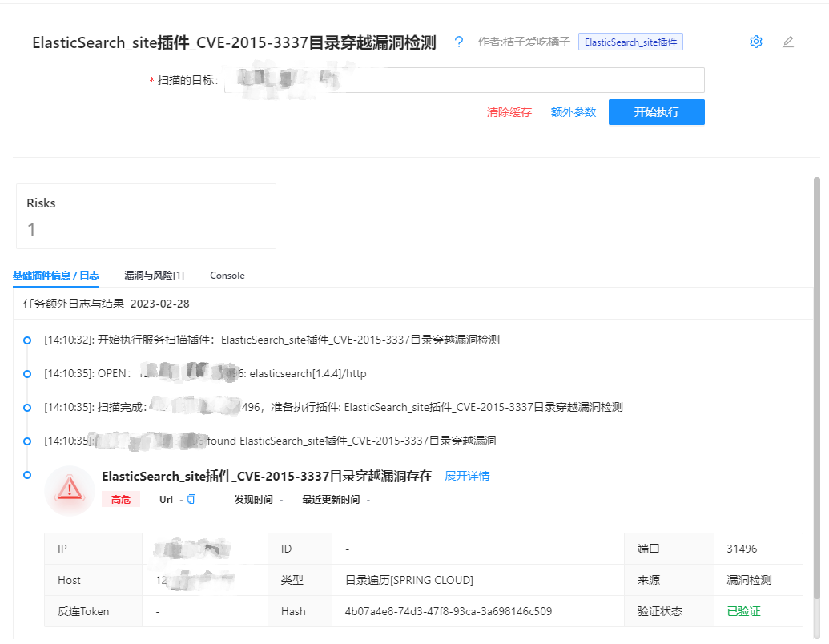
Task: Focus the 扫描的目标 input field
Action: pos(465,80)
